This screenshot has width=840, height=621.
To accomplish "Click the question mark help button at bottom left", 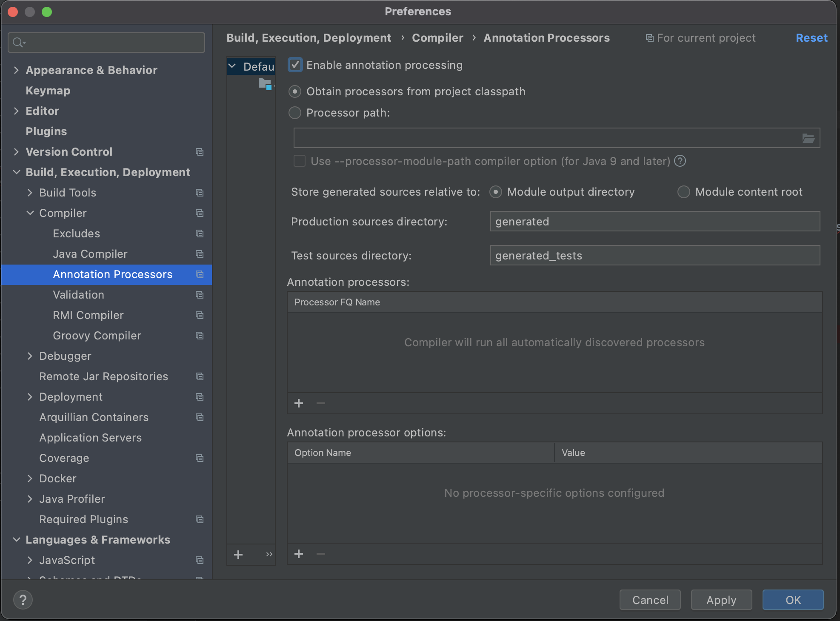I will pyautogui.click(x=23, y=600).
